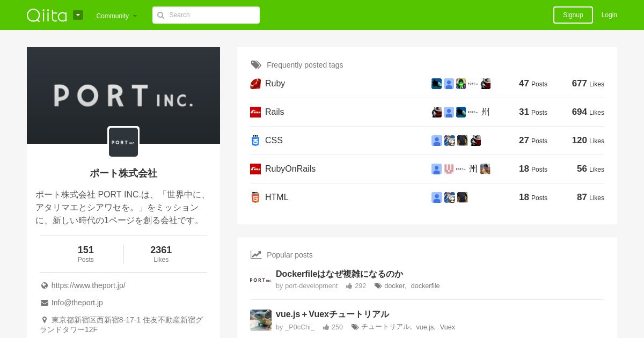Click the thumbs-up icon beside 250

pos(326,327)
